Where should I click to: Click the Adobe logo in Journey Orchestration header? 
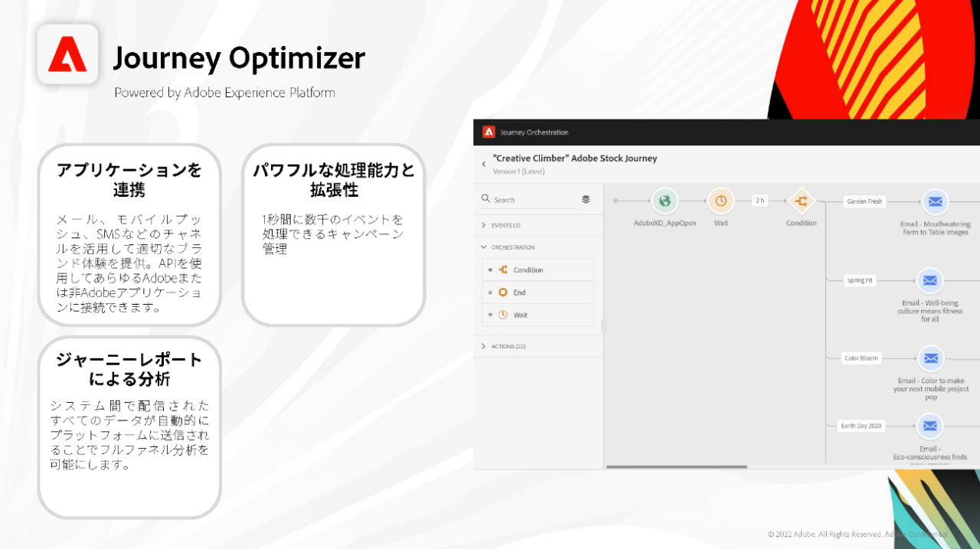point(488,132)
